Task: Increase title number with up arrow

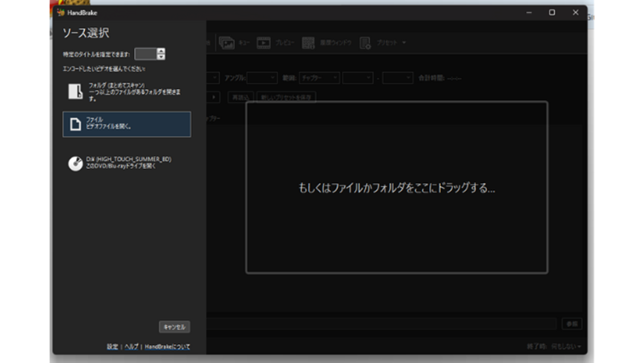Action: pos(161,51)
